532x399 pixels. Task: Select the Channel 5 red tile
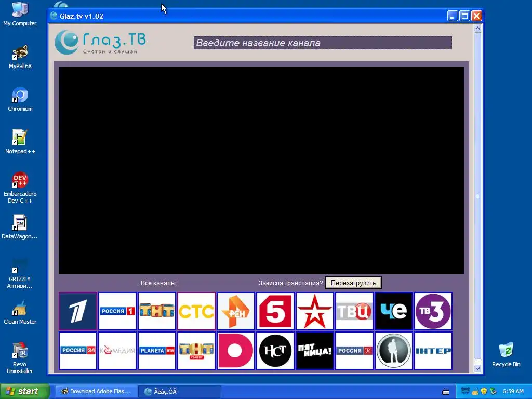(x=275, y=311)
